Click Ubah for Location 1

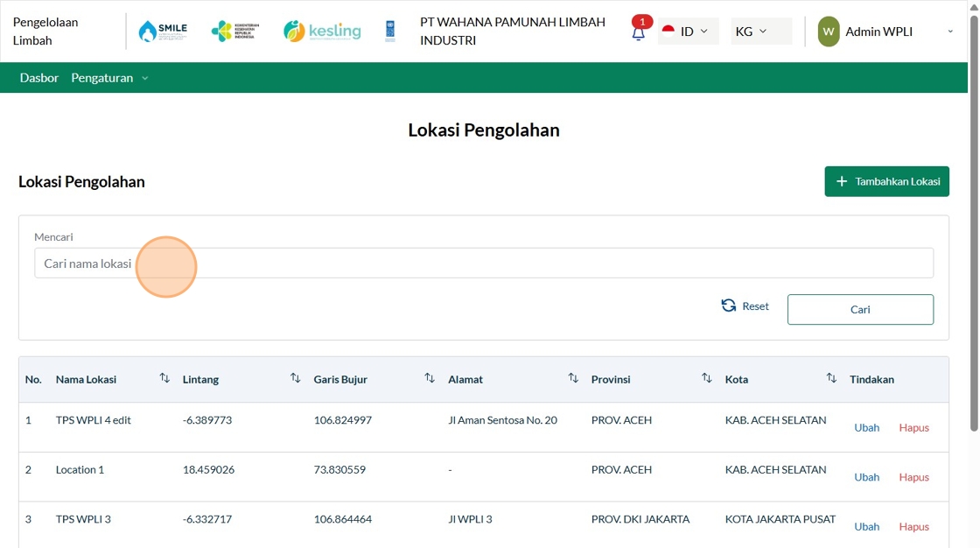coord(867,477)
